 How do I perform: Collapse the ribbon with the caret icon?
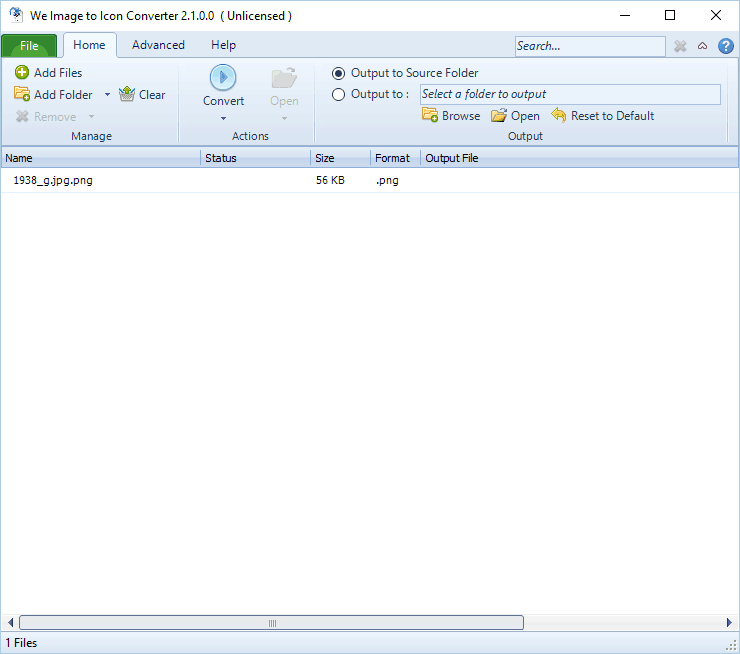pos(702,46)
